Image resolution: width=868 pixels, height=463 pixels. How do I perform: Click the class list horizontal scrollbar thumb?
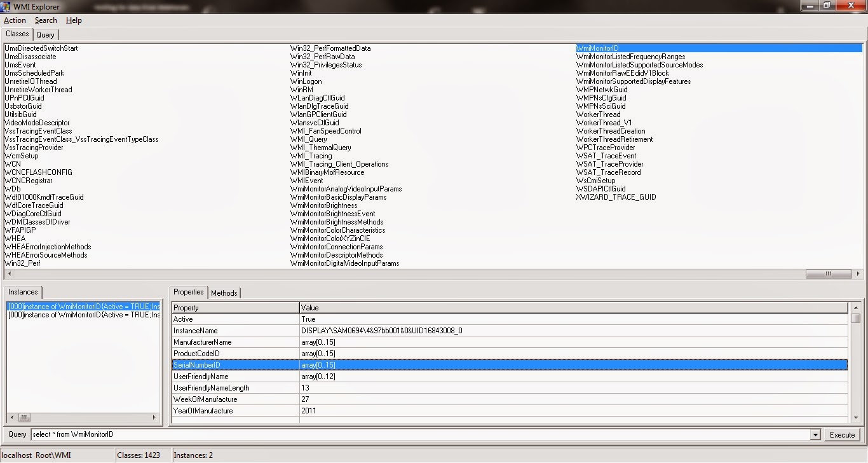click(829, 274)
